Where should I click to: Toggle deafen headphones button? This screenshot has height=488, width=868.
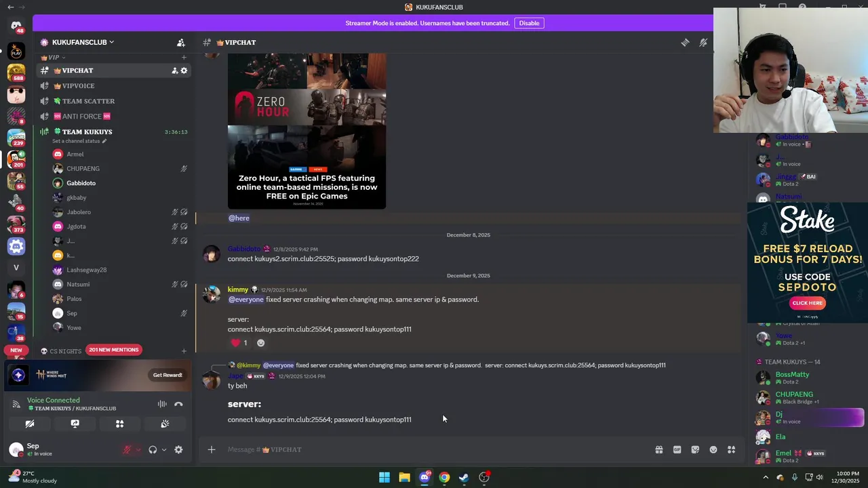(153, 449)
